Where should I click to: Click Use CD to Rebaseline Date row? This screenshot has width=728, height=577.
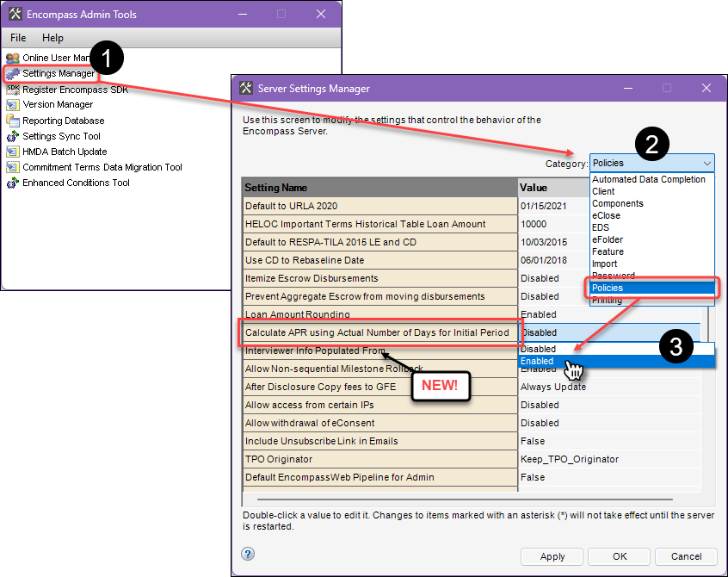(380, 260)
